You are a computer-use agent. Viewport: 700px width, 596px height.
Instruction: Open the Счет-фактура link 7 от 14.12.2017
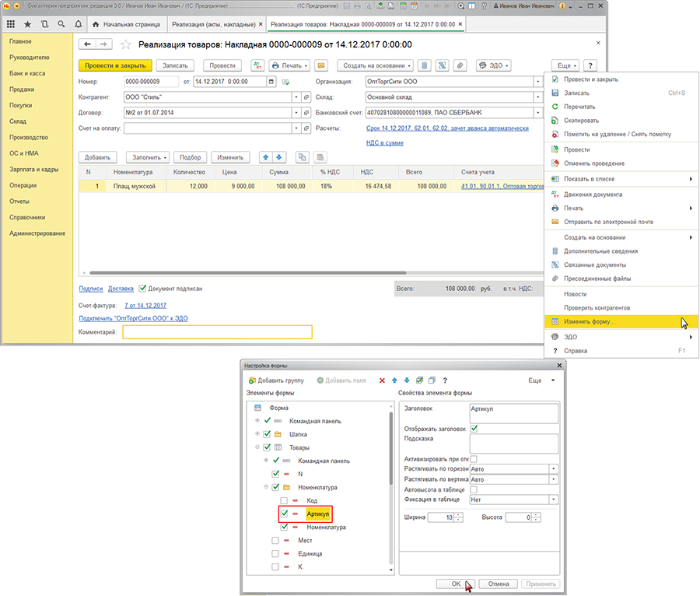(145, 306)
